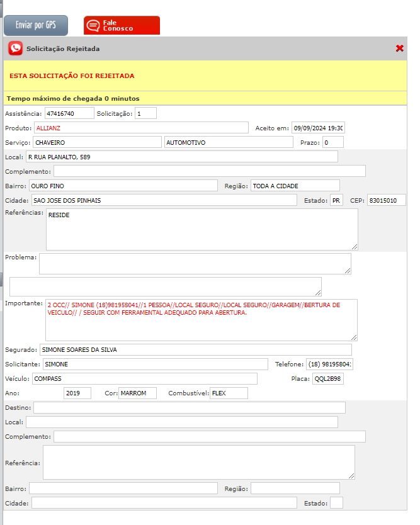Select the Veículo field showing COMPASS
Image resolution: width=420 pixels, height=525 pixels.
pyautogui.click(x=145, y=378)
